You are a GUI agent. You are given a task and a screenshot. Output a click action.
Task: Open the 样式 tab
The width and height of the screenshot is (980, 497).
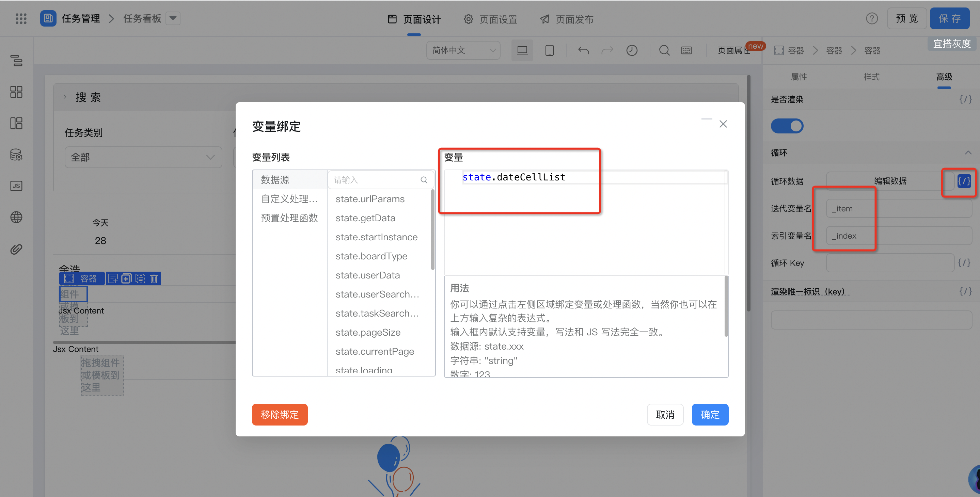(x=871, y=77)
